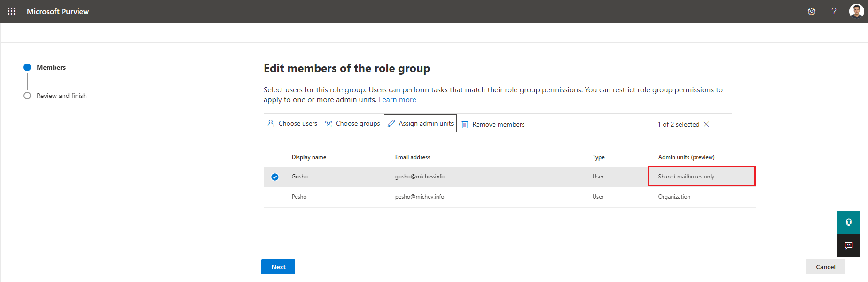This screenshot has height=282, width=868.
Task: Click the help question mark icon
Action: click(834, 11)
